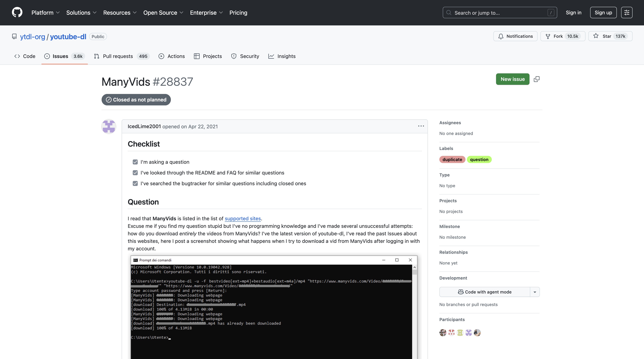Image resolution: width=644 pixels, height=359 pixels.
Task: Expand the Enterprise menu
Action: click(x=206, y=13)
